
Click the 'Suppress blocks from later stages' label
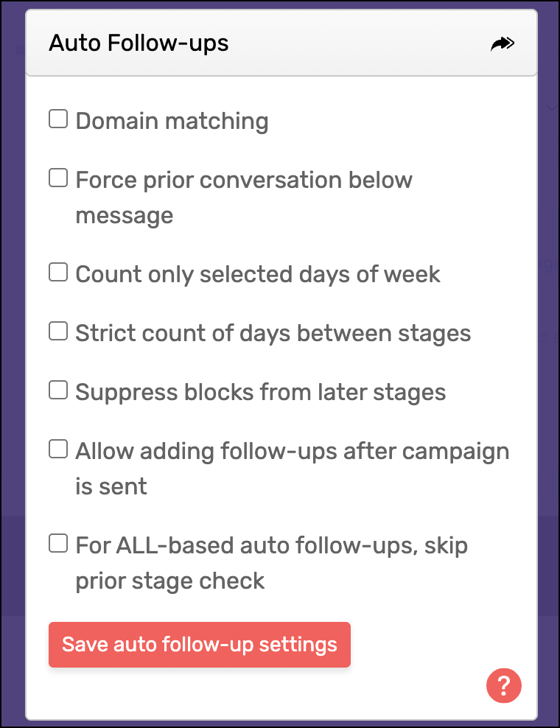[x=261, y=392]
